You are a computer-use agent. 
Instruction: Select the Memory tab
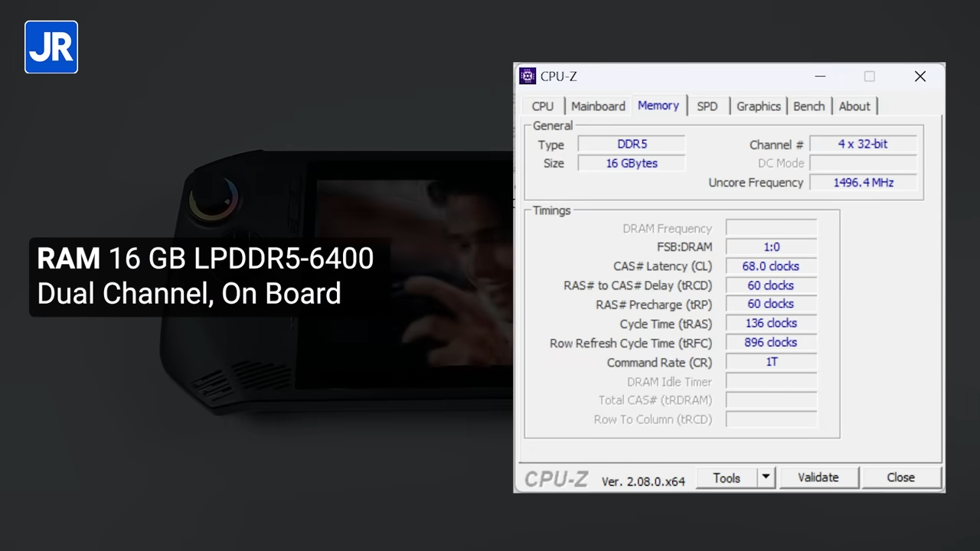click(658, 106)
